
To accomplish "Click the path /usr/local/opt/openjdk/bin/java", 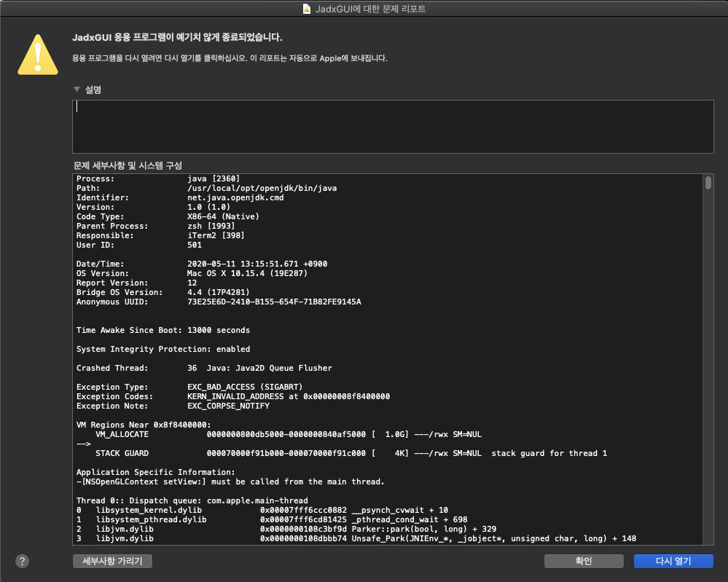I will tap(262, 188).
